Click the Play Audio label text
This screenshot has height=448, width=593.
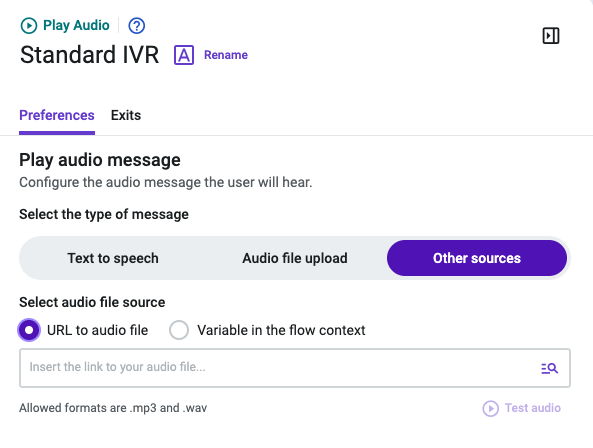click(76, 26)
